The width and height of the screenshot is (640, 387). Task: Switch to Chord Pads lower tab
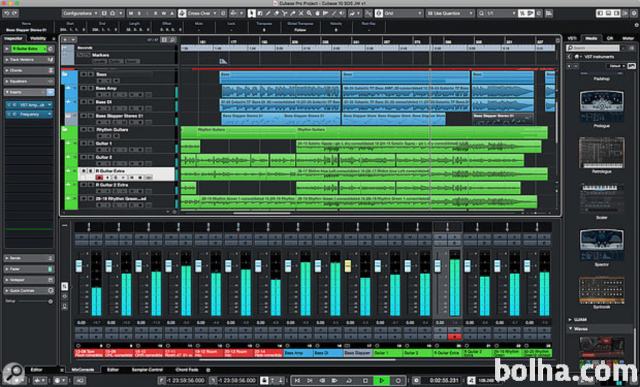pos(187,370)
